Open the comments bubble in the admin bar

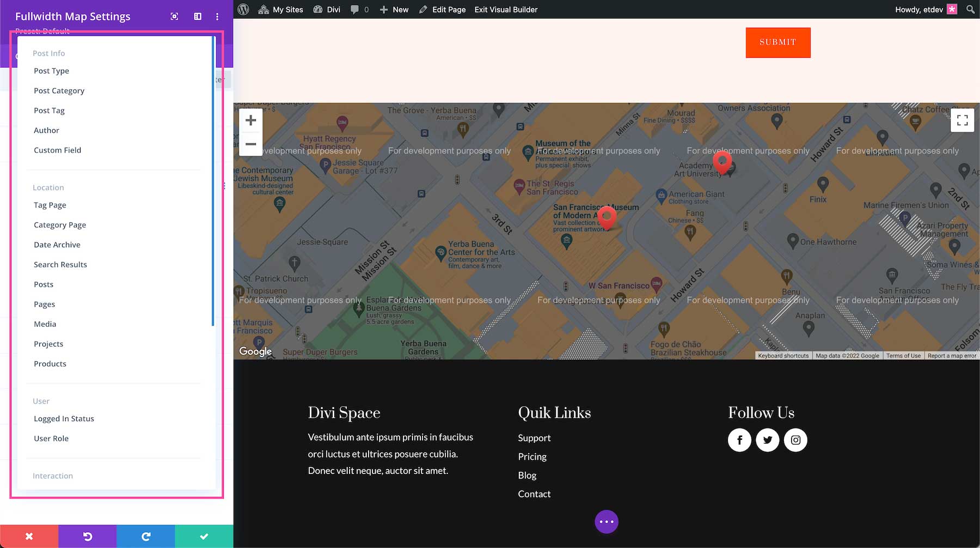(357, 9)
